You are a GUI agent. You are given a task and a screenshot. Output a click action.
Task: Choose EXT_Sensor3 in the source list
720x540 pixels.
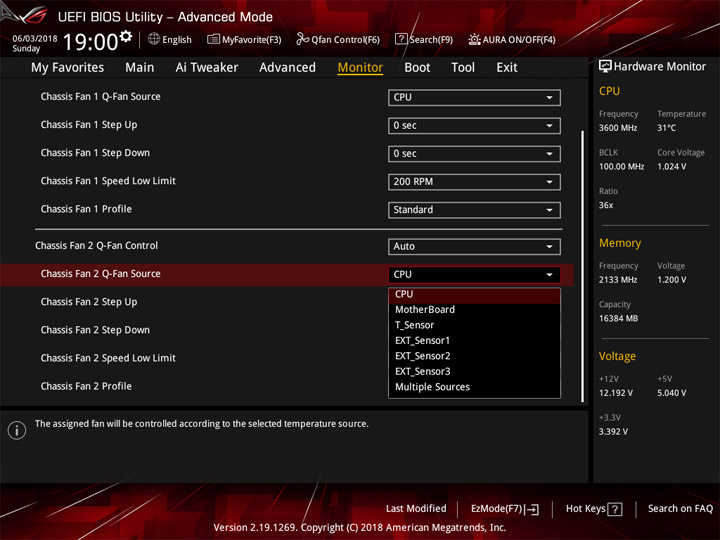(x=474, y=371)
